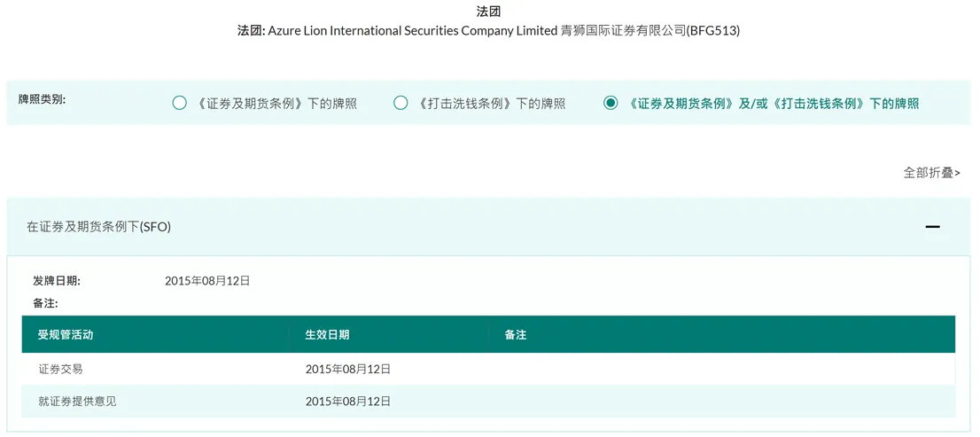Click the 牌照类别 label
This screenshot has height=437, width=980.
pyautogui.click(x=42, y=99)
